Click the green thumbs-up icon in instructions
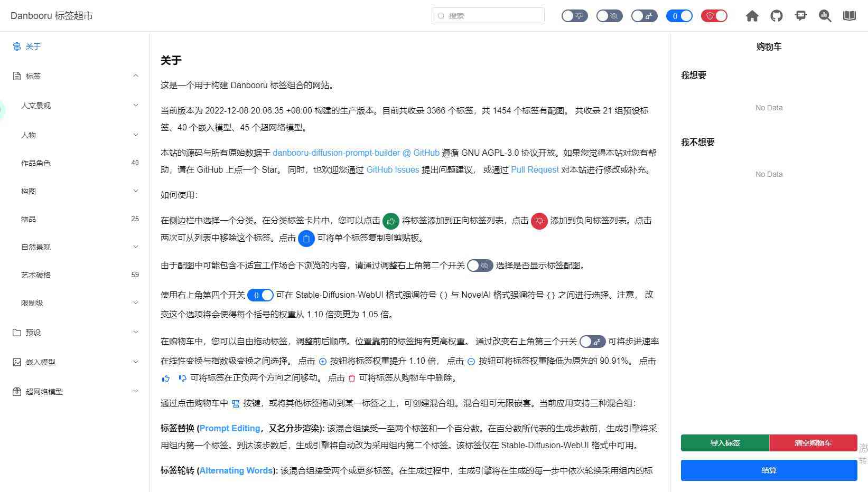 (x=391, y=221)
